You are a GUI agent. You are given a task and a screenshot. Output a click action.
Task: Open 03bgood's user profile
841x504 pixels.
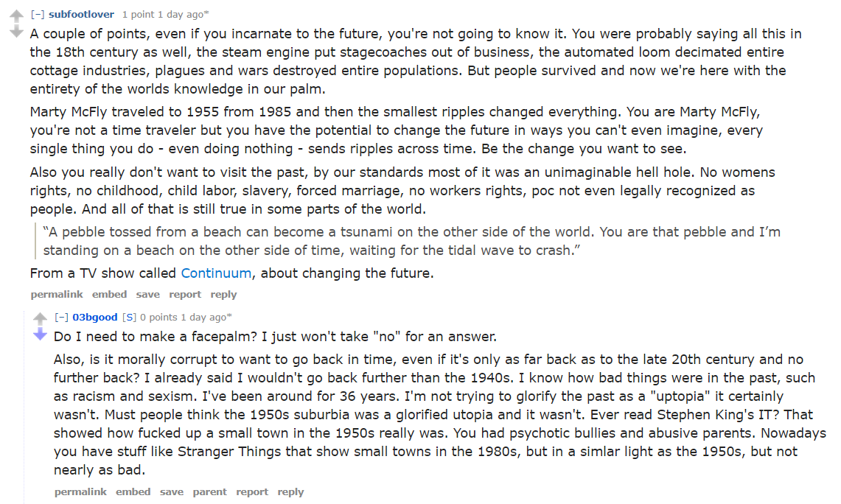[95, 317]
